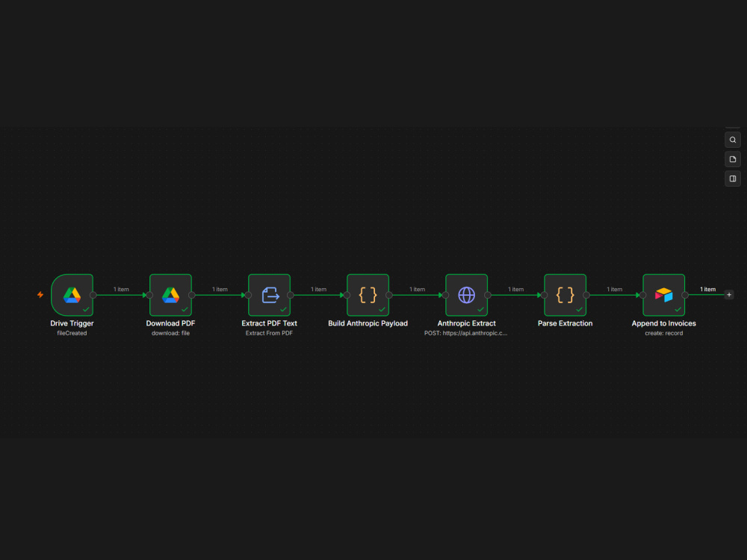This screenshot has height=560, width=747.
Task: Click the 'Parse Extraction' label
Action: (x=565, y=323)
